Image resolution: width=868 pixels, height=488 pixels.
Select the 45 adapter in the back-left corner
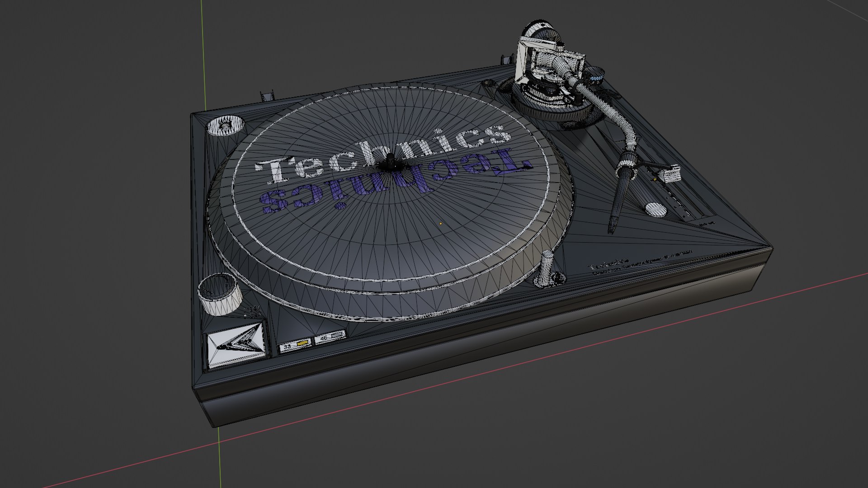pyautogui.click(x=226, y=125)
